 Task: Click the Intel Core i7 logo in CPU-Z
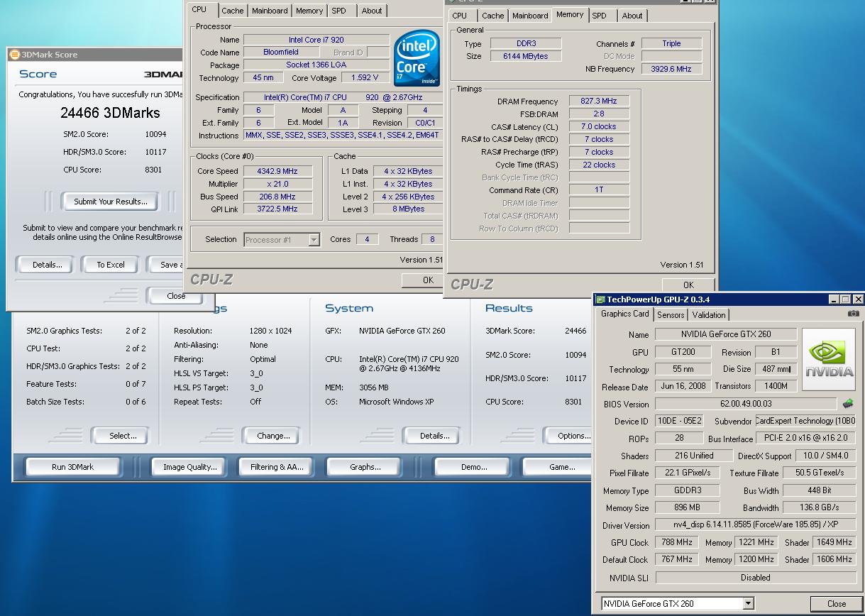(x=416, y=58)
